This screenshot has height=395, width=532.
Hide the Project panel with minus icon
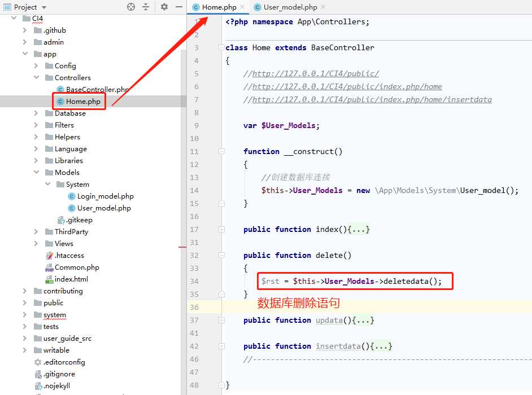click(x=179, y=7)
